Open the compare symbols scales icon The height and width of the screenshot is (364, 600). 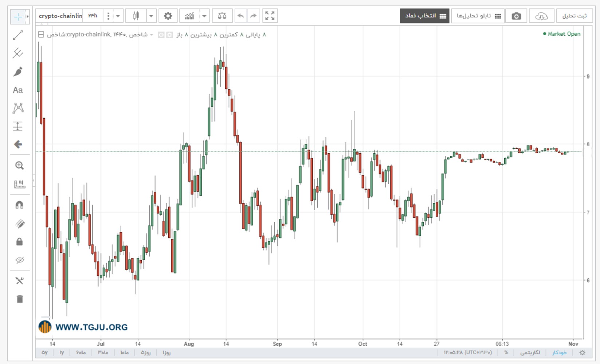pos(222,16)
